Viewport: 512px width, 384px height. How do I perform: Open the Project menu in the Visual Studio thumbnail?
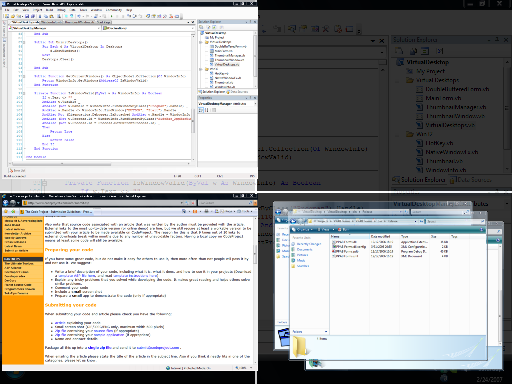[x=37, y=10]
